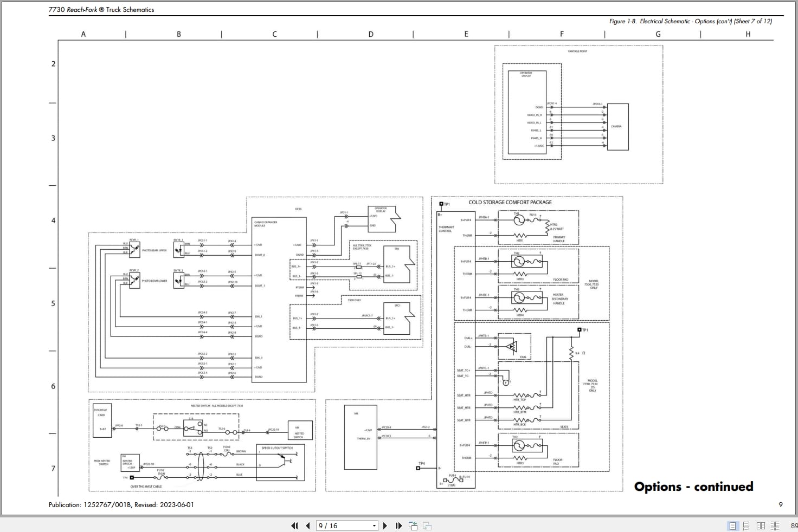The image size is (798, 532).
Task: Go to the first page
Action: [x=294, y=525]
